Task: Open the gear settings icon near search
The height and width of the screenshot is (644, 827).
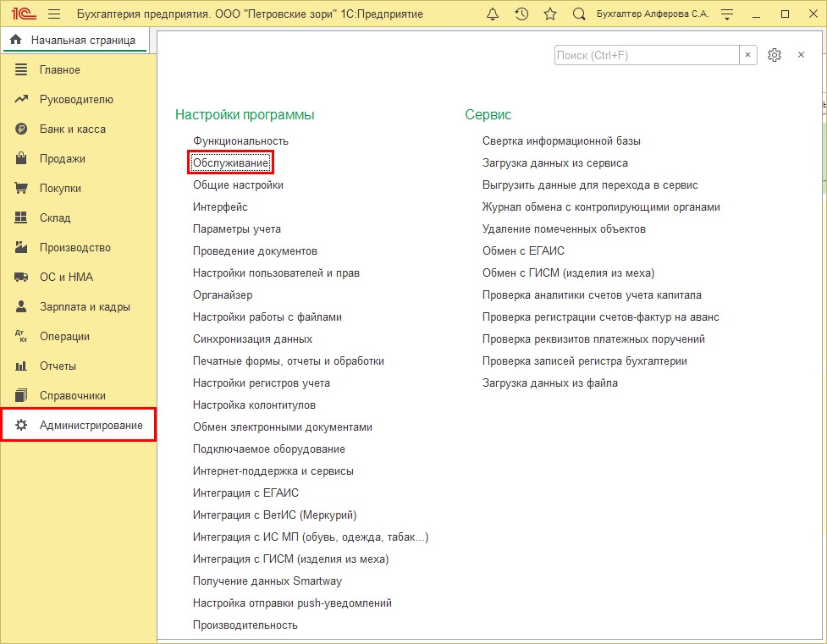Action: [775, 55]
